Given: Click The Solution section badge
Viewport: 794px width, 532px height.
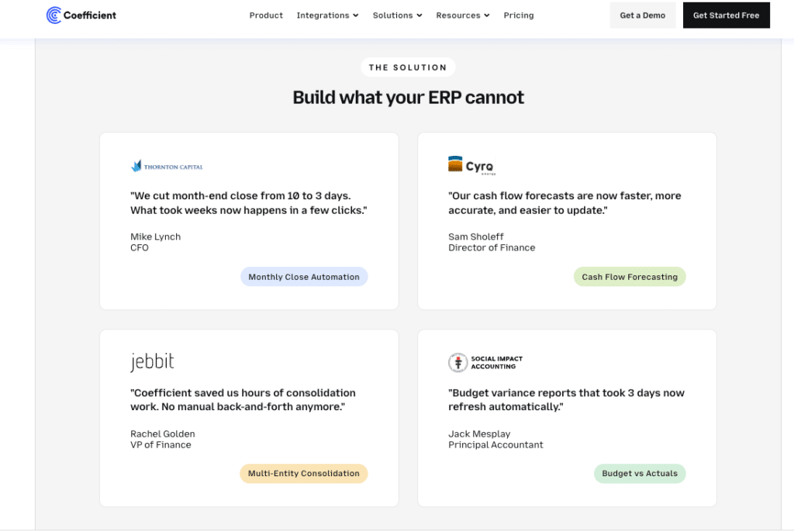Looking at the screenshot, I should point(408,67).
